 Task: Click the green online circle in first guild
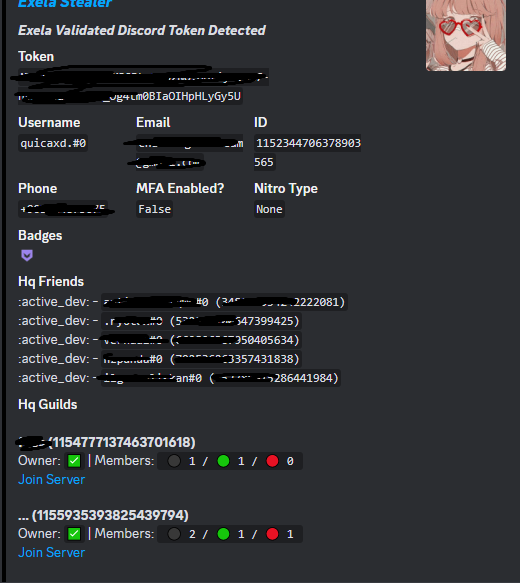pyautogui.click(x=223, y=461)
